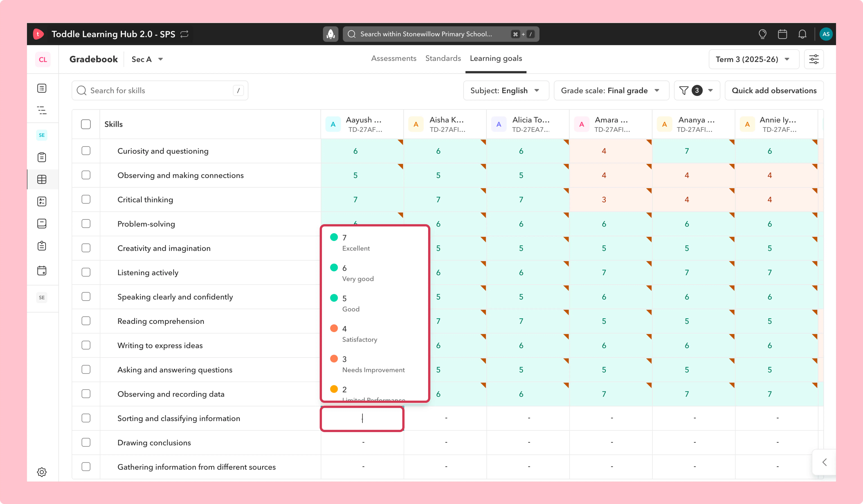Open the journal book sidebar icon

click(x=42, y=224)
